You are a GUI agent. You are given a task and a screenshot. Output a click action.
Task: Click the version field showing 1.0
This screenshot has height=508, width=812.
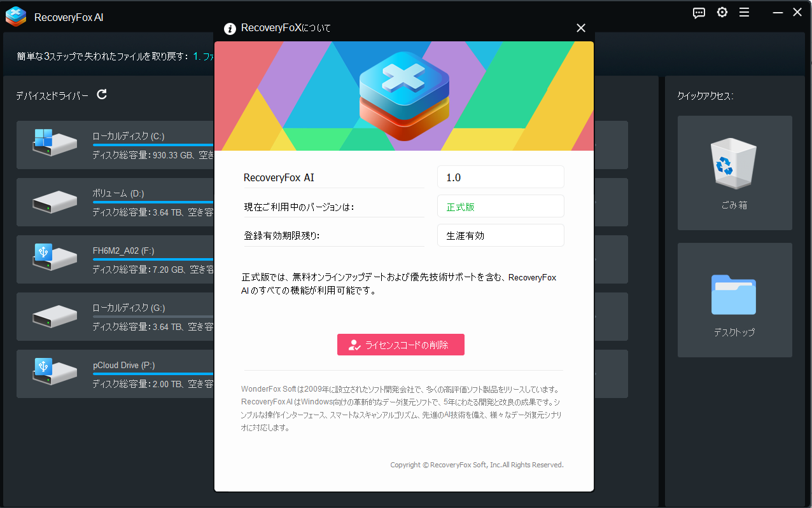point(501,177)
